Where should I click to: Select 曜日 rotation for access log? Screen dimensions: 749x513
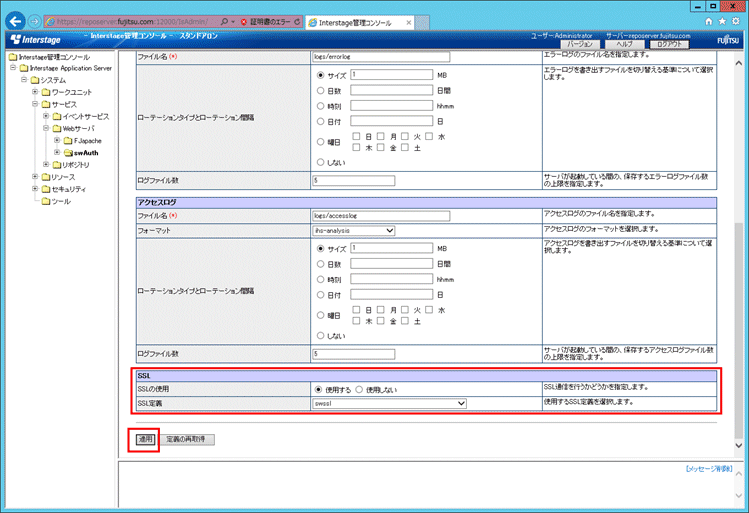(321, 315)
